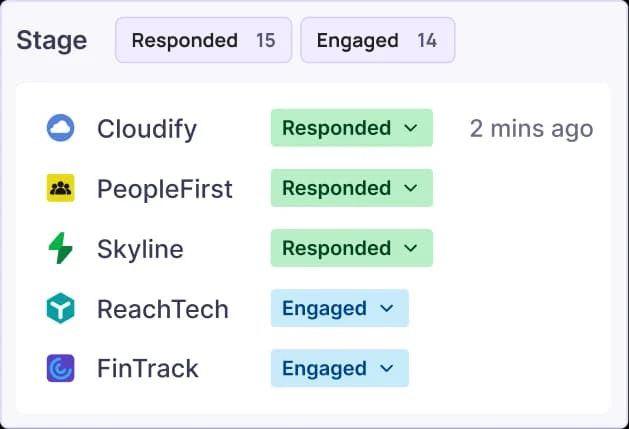Click the FinTrack purple swirl icon
The height and width of the screenshot is (429, 629).
pos(61,368)
